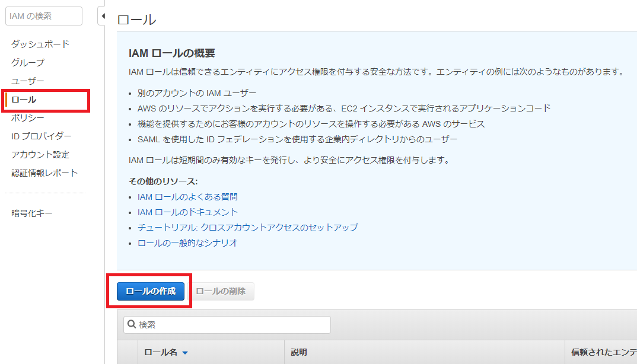Click the ロールの削除 button
637x364 pixels.
click(x=222, y=291)
